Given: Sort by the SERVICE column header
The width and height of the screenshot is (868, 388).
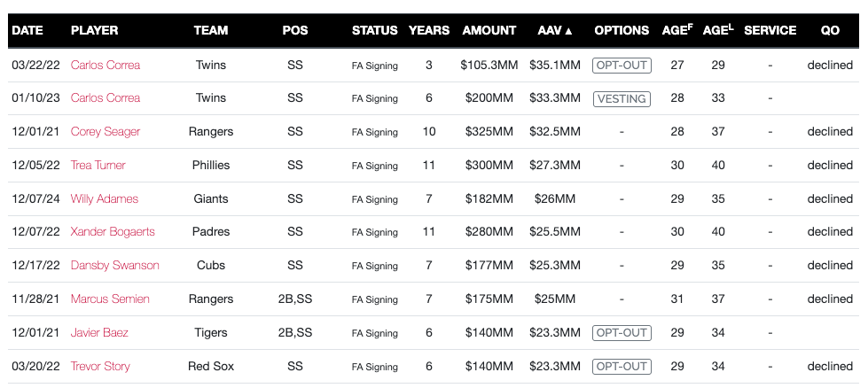Looking at the screenshot, I should pyautogui.click(x=770, y=30).
